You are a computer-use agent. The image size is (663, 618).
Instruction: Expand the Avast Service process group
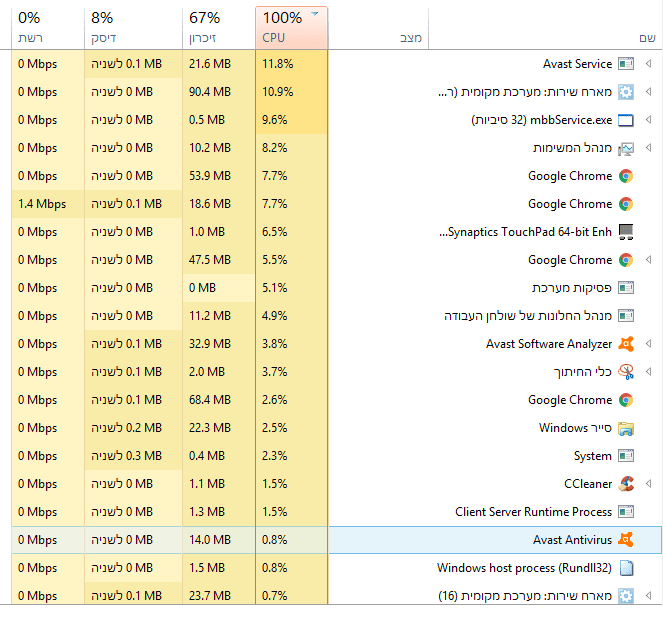(x=648, y=64)
